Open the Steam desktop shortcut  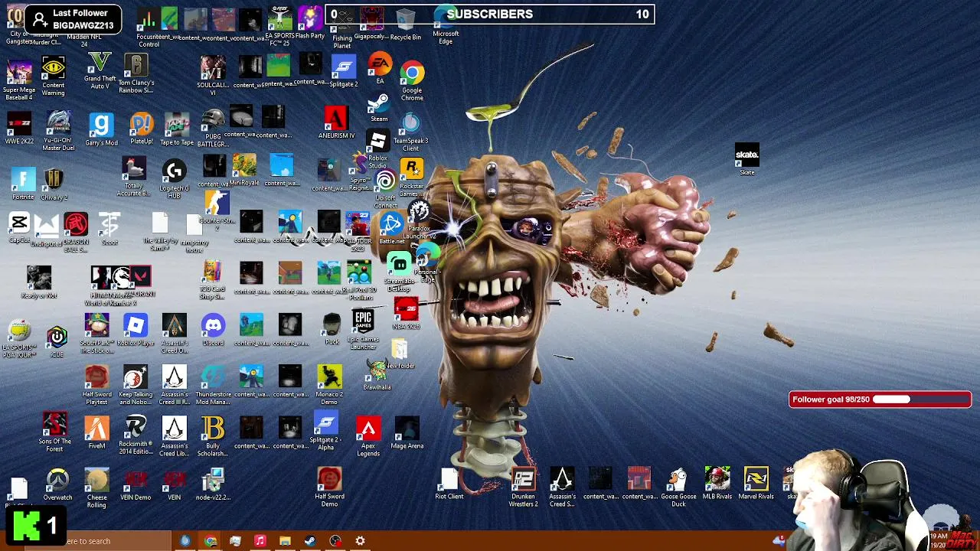[379, 107]
